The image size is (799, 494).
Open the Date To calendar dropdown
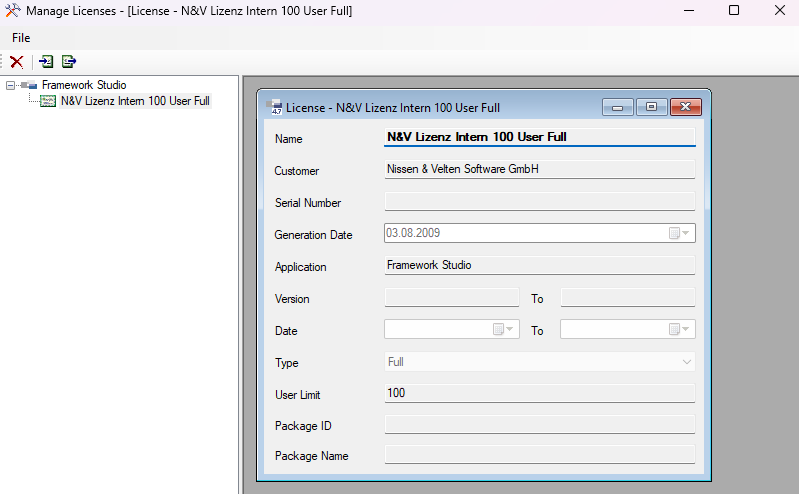[x=679, y=329]
